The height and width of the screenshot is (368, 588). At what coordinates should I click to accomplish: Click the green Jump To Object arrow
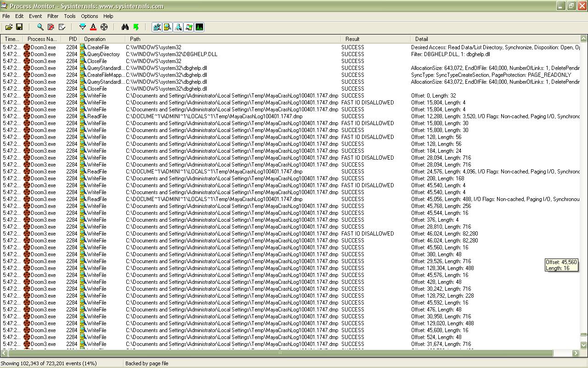click(136, 27)
